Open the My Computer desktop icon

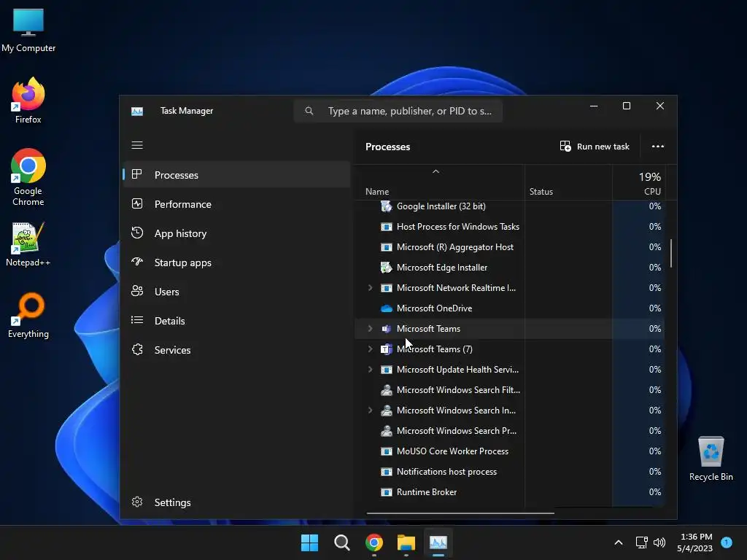[x=28, y=29]
